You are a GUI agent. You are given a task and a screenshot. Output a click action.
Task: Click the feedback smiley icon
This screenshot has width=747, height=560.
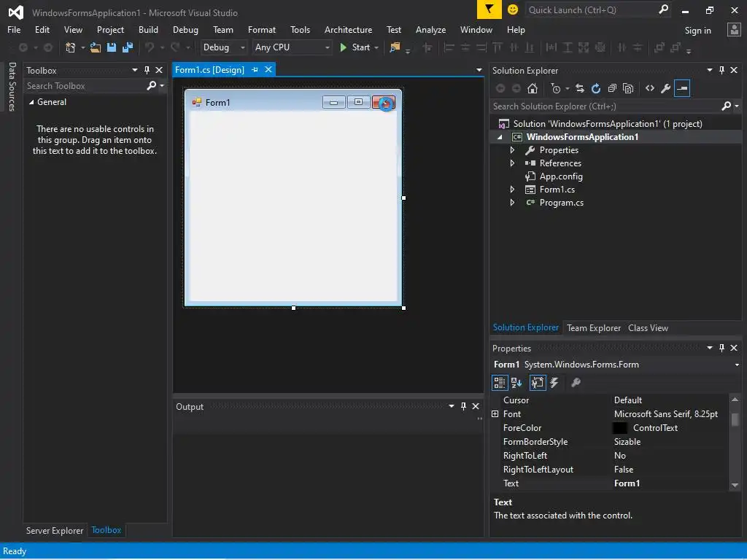513,9
